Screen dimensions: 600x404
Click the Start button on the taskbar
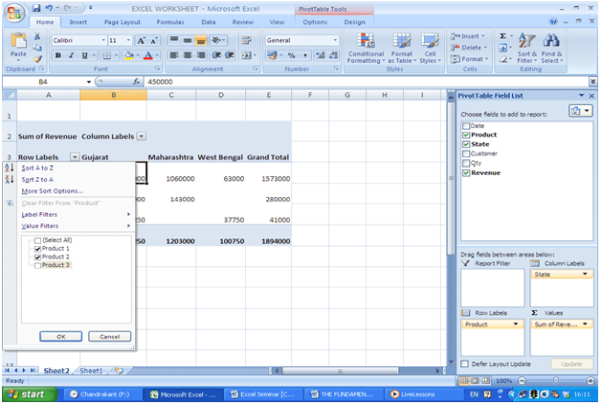coord(29,395)
